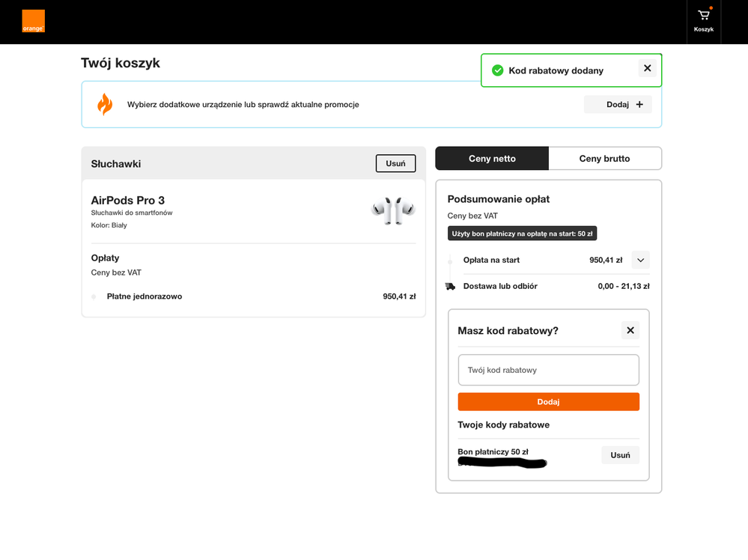Switch to Ceny netto tab
748x560 pixels.
[492, 159]
